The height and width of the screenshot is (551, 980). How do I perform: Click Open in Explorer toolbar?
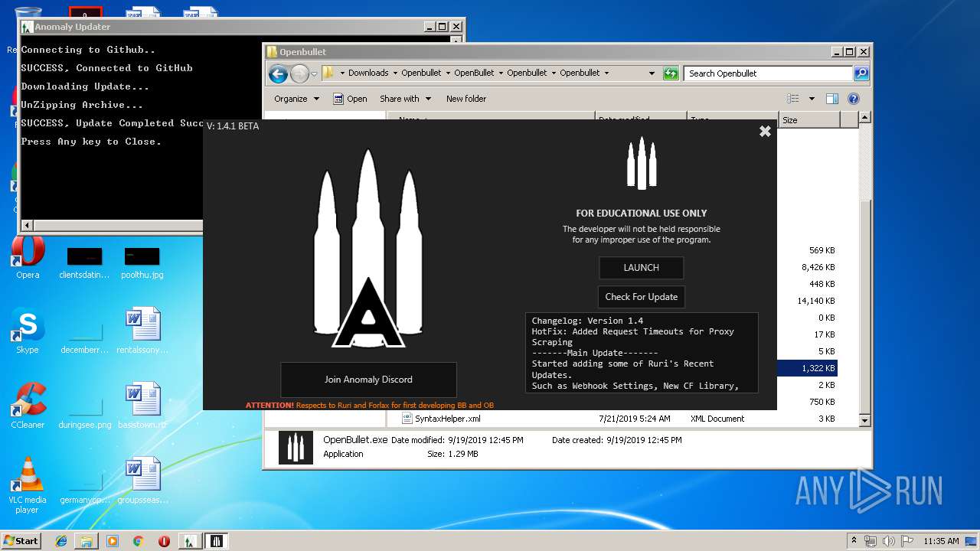[350, 99]
